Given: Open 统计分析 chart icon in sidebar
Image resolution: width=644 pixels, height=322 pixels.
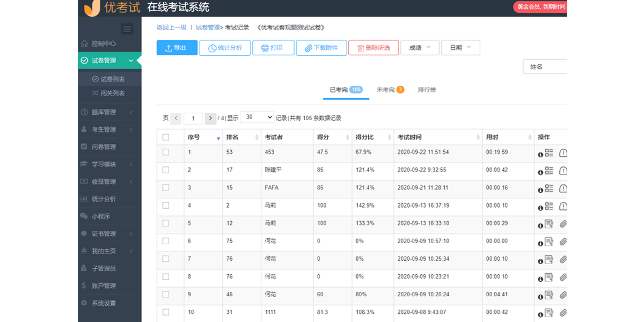Looking at the screenshot, I should coord(84,199).
